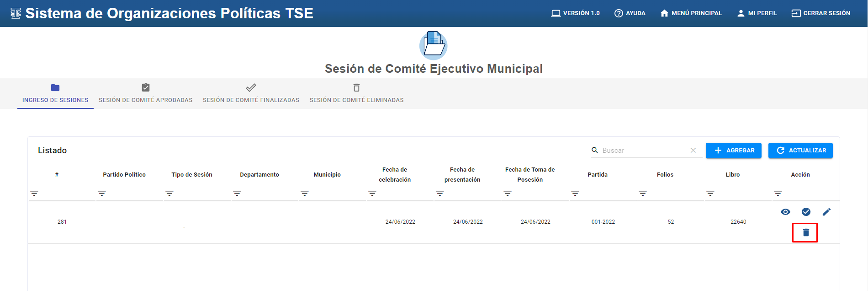Open the Fecha de celebración column filter
This screenshot has width=868, height=291.
(x=372, y=194)
